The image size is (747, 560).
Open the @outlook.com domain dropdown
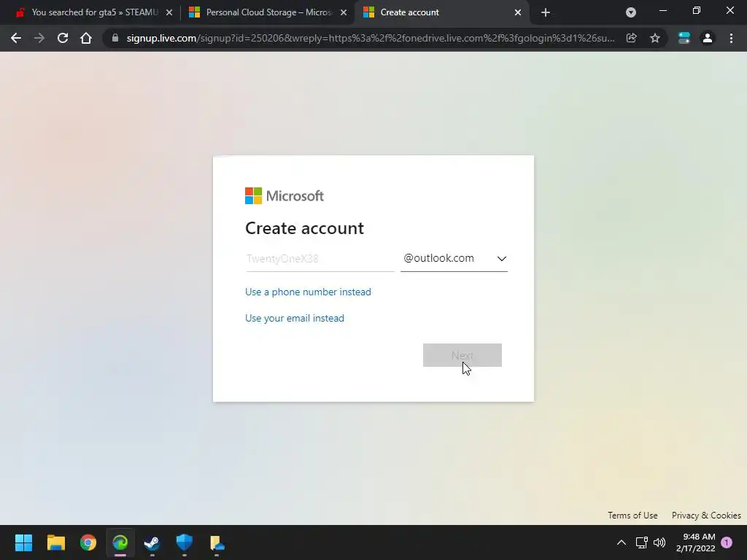pos(454,259)
